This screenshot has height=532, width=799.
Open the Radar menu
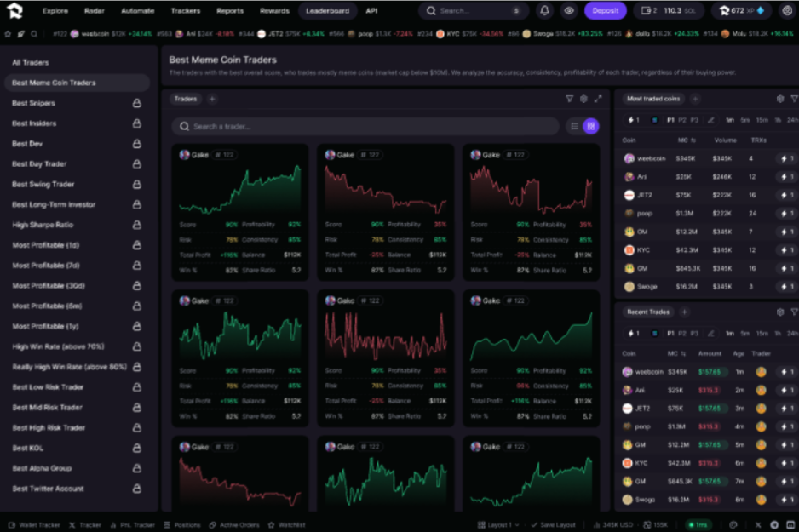point(95,11)
